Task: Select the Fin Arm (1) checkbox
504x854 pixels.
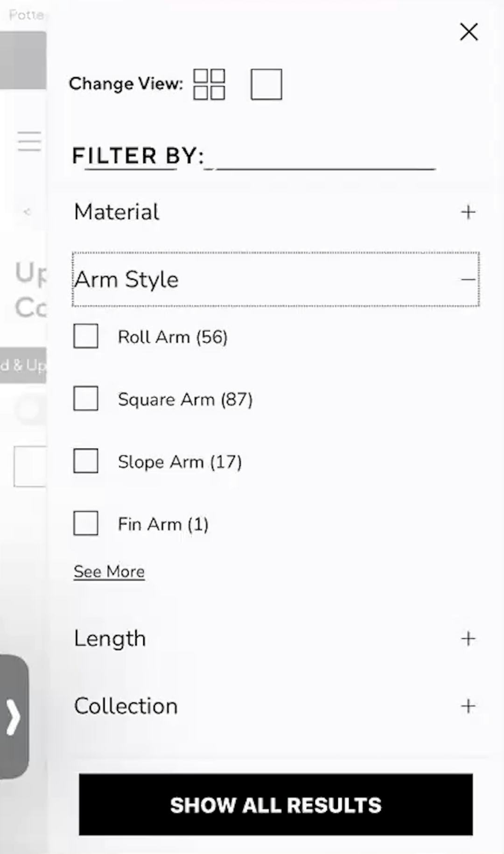Action: (85, 523)
